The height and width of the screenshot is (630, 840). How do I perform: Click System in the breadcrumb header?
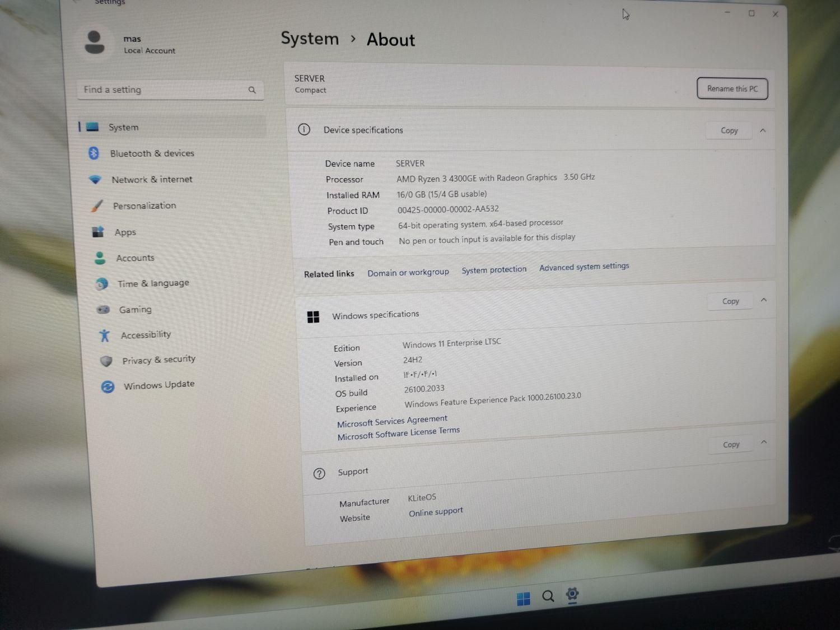point(310,38)
